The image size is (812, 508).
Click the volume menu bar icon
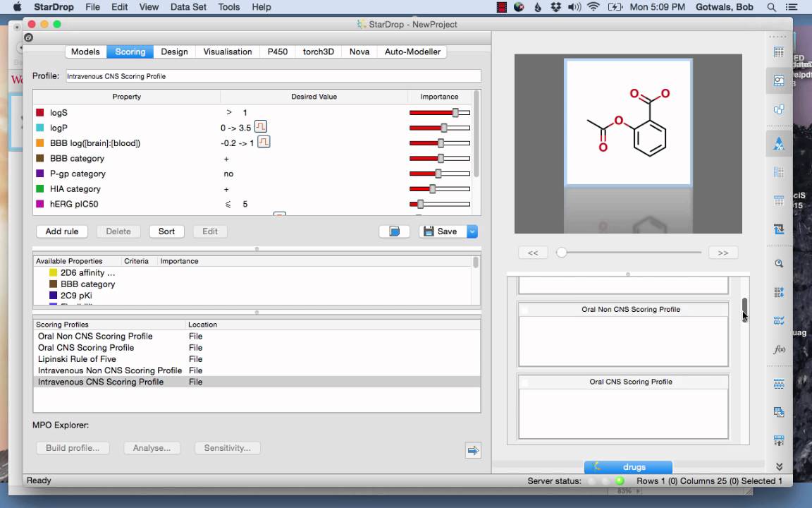(x=574, y=7)
